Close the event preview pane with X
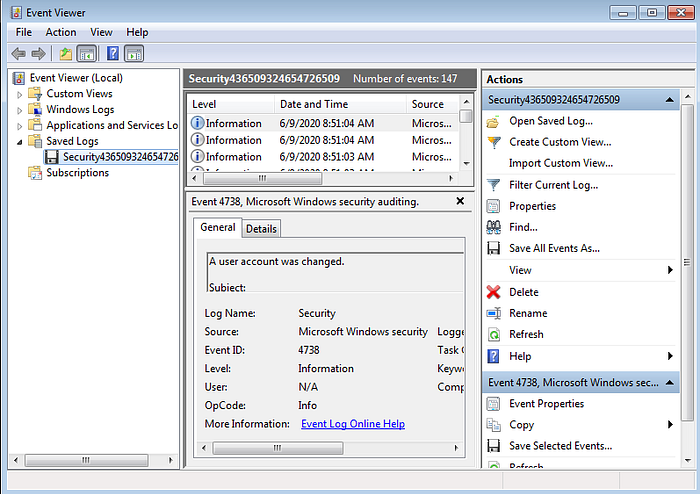Screen dimensions: 700x494 pyautogui.click(x=460, y=201)
